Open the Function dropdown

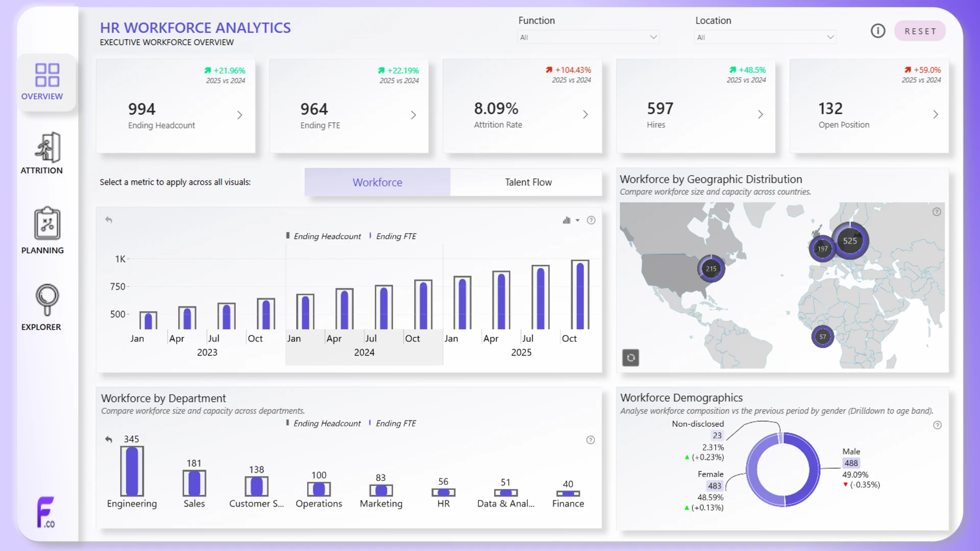tap(588, 37)
